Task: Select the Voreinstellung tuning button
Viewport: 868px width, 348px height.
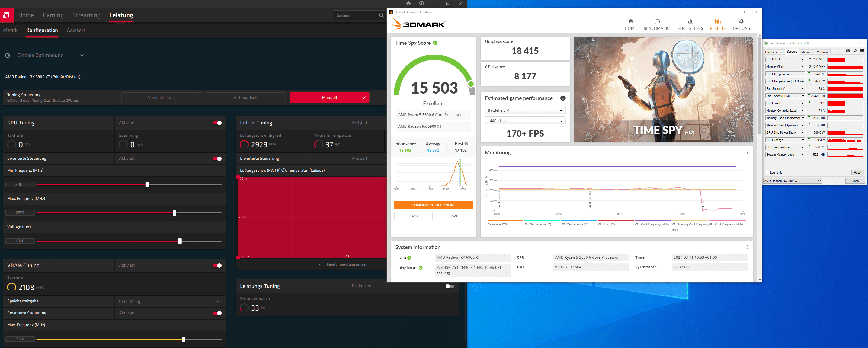Action: (x=161, y=98)
